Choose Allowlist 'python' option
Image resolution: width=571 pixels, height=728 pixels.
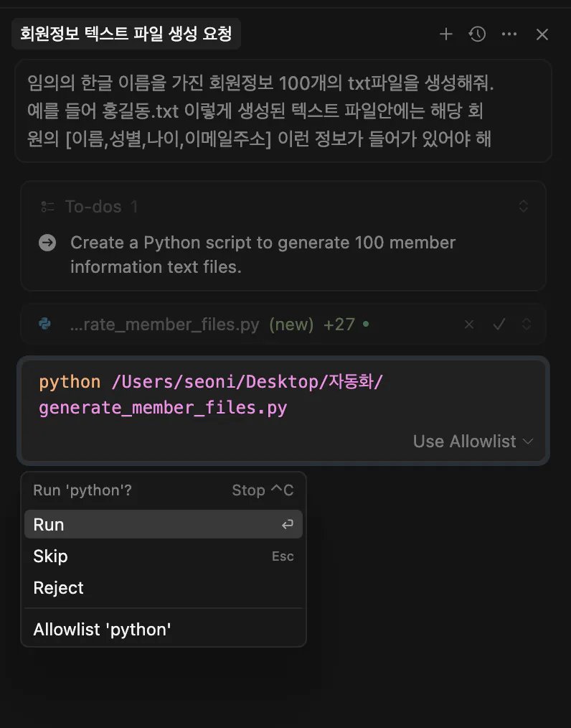163,630
